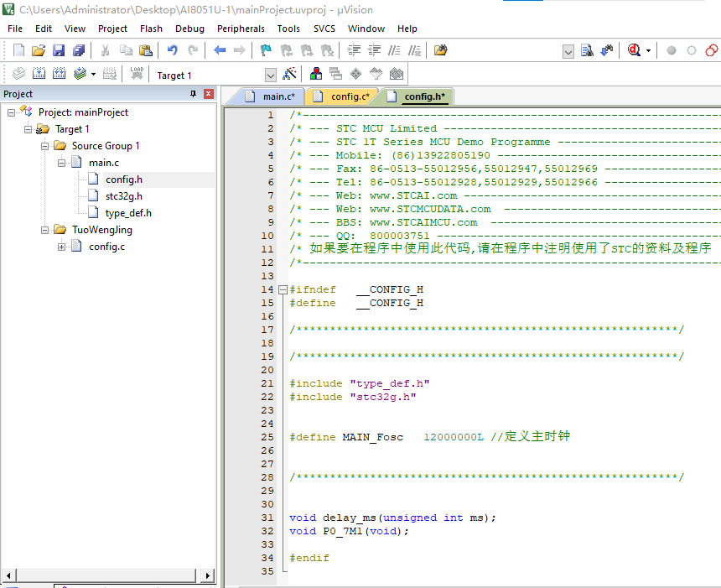Open the Tools menu
Image resolution: width=721 pixels, height=588 pixels.
pos(288,29)
